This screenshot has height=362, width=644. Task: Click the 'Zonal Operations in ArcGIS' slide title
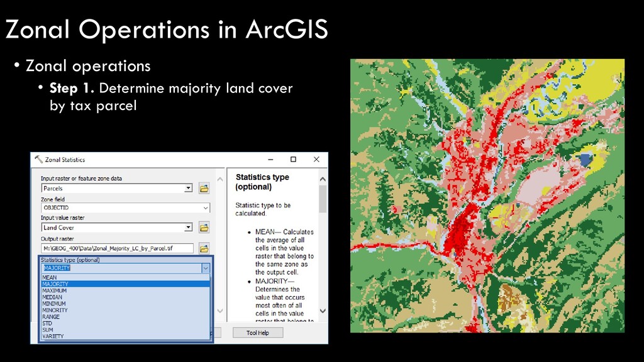167,30
